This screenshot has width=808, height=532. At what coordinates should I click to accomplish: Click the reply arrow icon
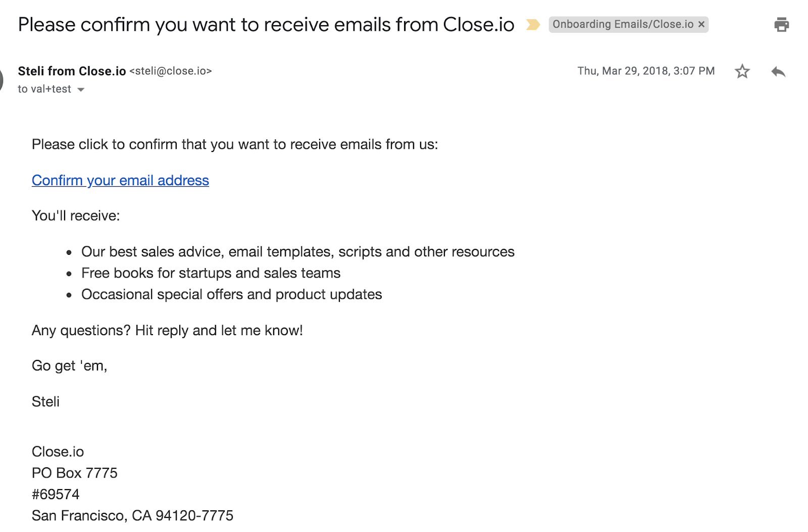coord(778,72)
